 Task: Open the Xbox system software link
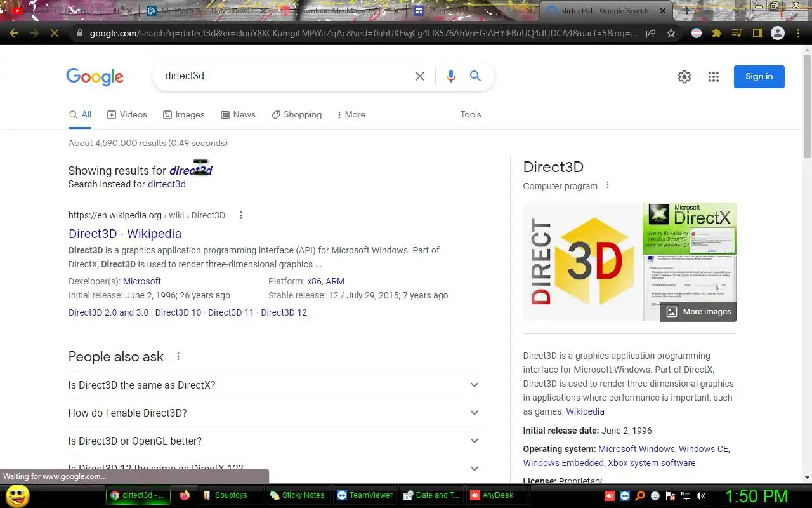[652, 463]
